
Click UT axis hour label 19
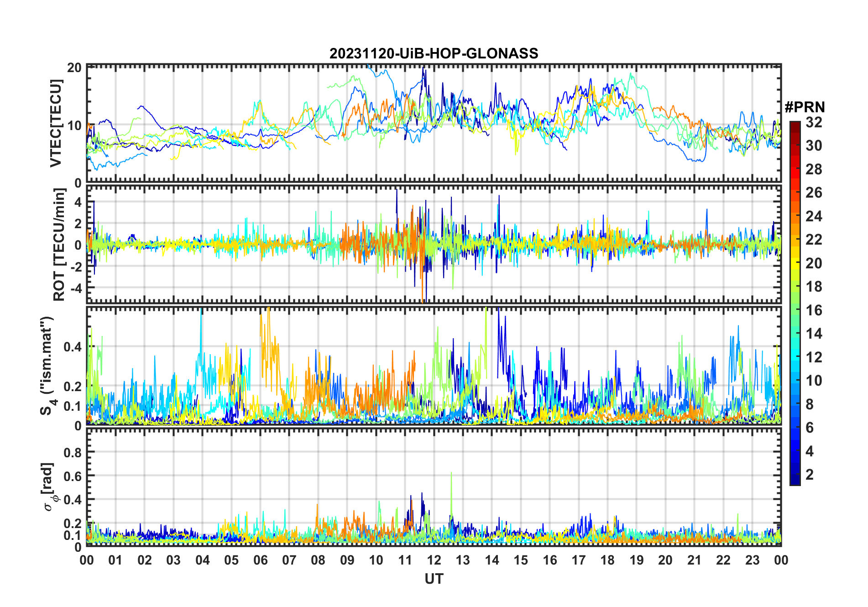[x=637, y=560]
